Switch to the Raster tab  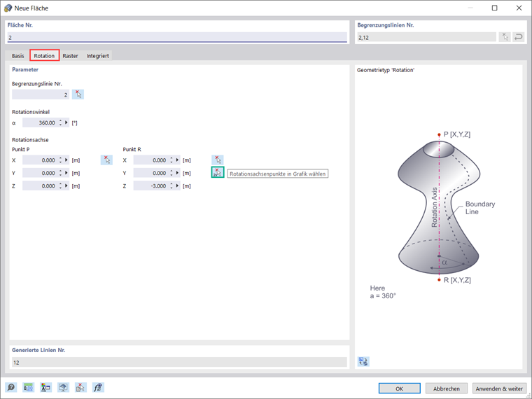coord(70,55)
